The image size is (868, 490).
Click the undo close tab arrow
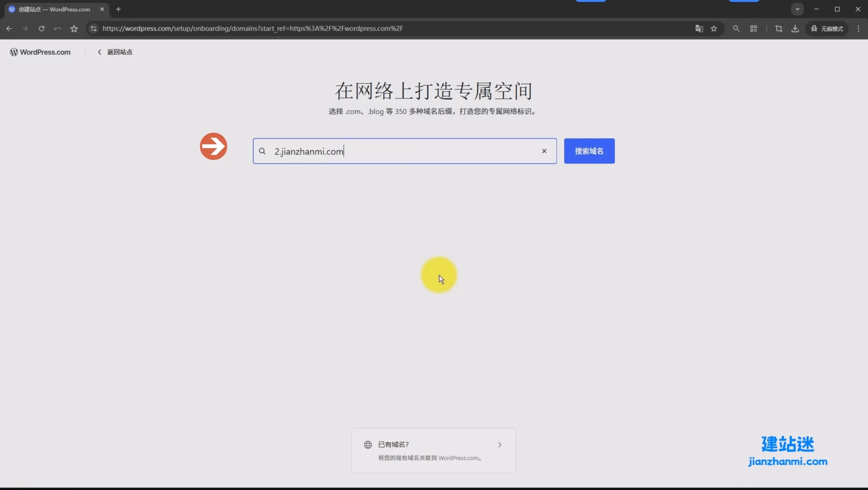click(58, 28)
